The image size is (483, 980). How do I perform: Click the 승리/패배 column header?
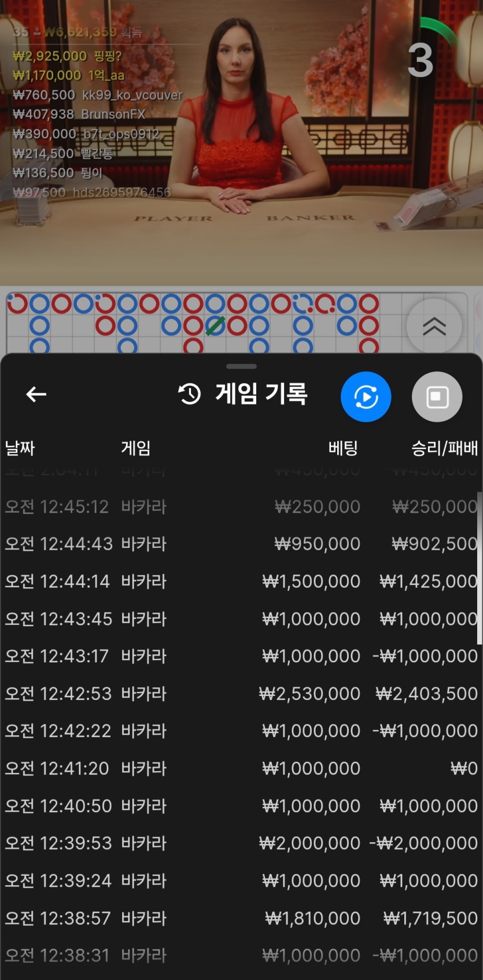coord(444,448)
